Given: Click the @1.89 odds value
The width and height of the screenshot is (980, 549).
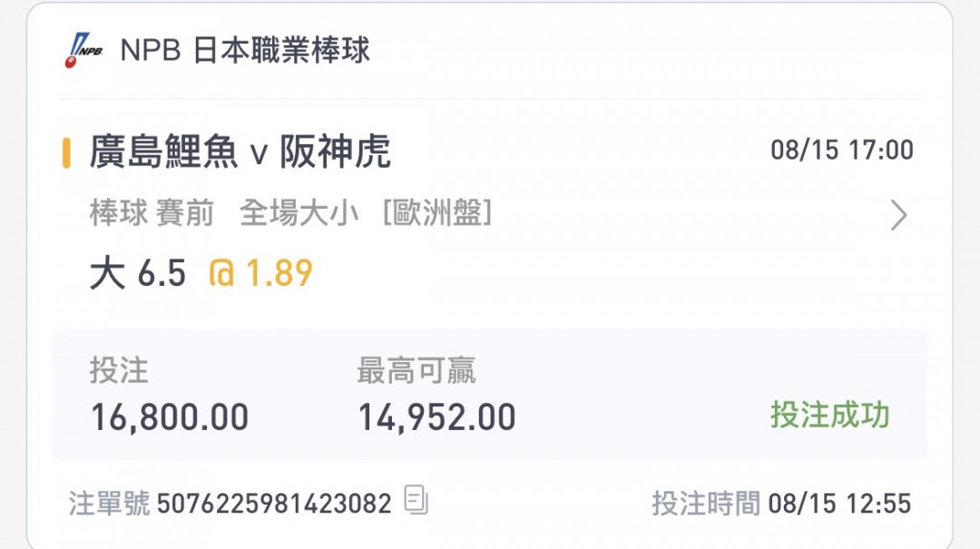Looking at the screenshot, I should click(260, 273).
